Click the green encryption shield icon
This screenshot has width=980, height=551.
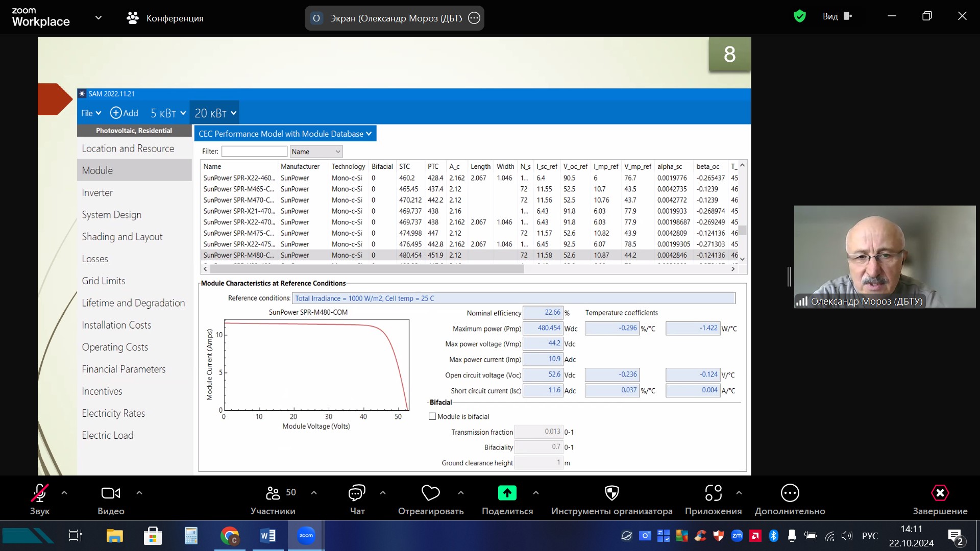click(x=799, y=16)
